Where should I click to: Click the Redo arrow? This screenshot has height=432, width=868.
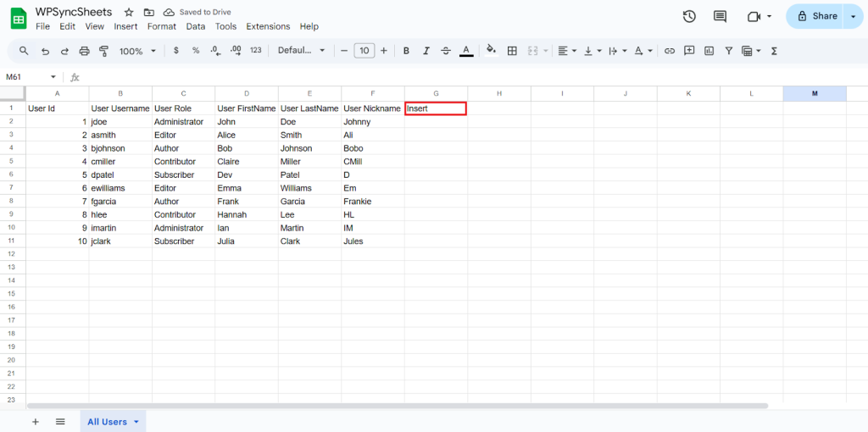(x=64, y=51)
